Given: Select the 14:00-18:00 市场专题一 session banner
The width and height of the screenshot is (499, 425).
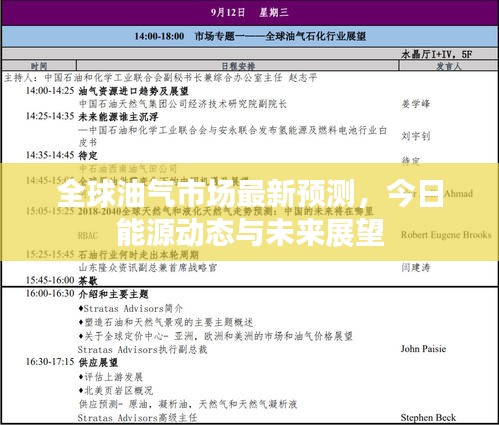Looking at the screenshot, I should click(249, 36).
